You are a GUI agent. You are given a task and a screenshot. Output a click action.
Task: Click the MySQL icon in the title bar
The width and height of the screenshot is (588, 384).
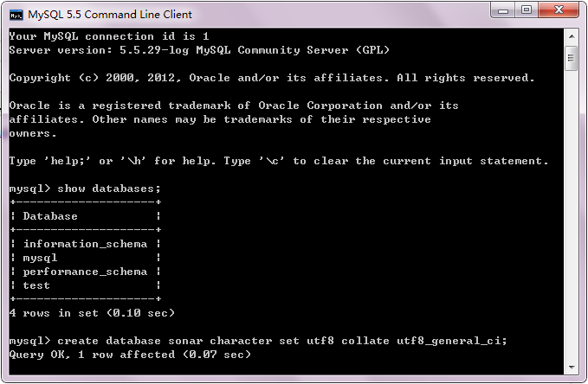click(x=16, y=15)
